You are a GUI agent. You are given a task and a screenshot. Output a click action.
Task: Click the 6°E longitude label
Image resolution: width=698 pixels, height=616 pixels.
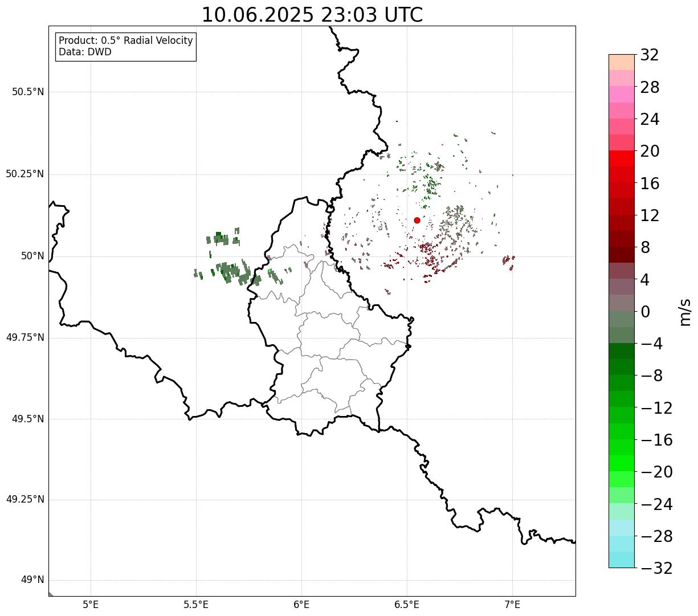[x=301, y=605]
